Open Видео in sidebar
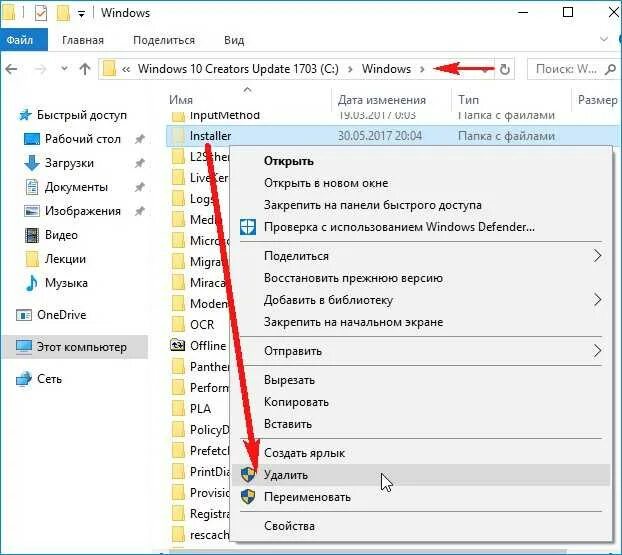This screenshot has height=555, width=622. pyautogui.click(x=61, y=235)
